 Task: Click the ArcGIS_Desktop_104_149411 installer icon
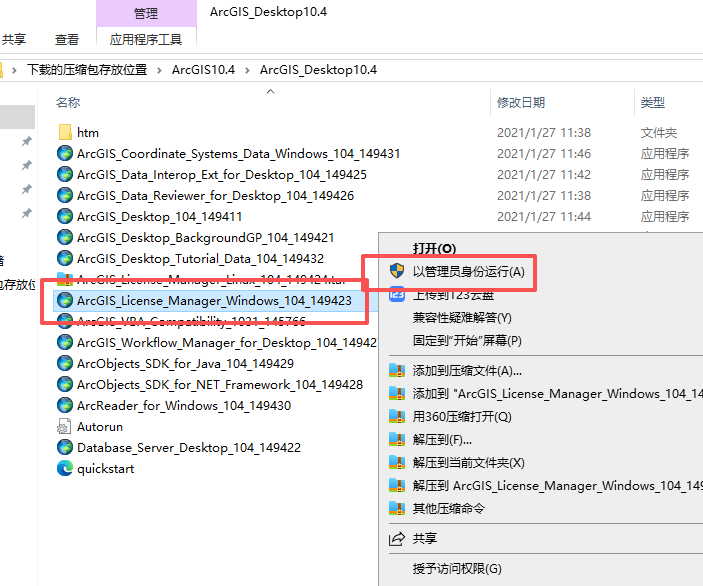(65, 217)
